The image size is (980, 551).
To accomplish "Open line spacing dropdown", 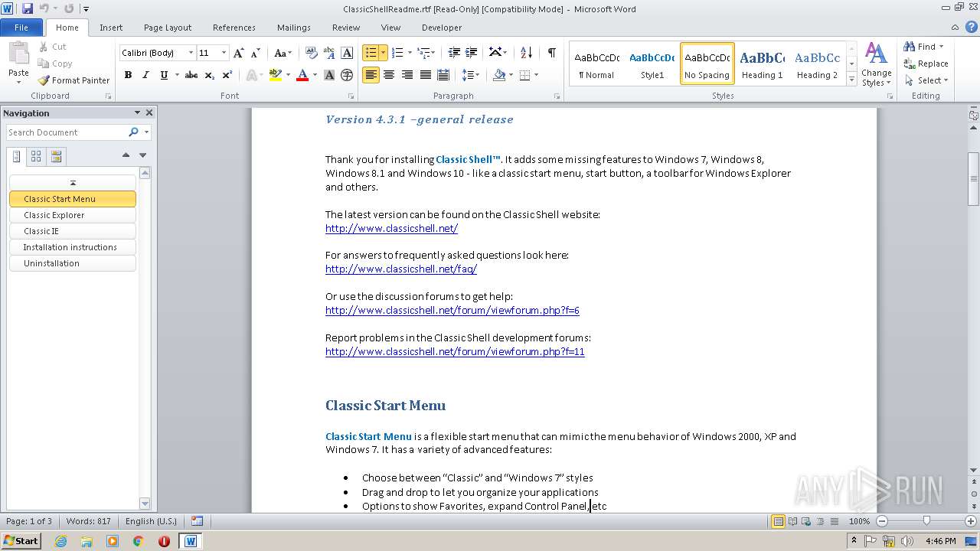I will tap(471, 75).
